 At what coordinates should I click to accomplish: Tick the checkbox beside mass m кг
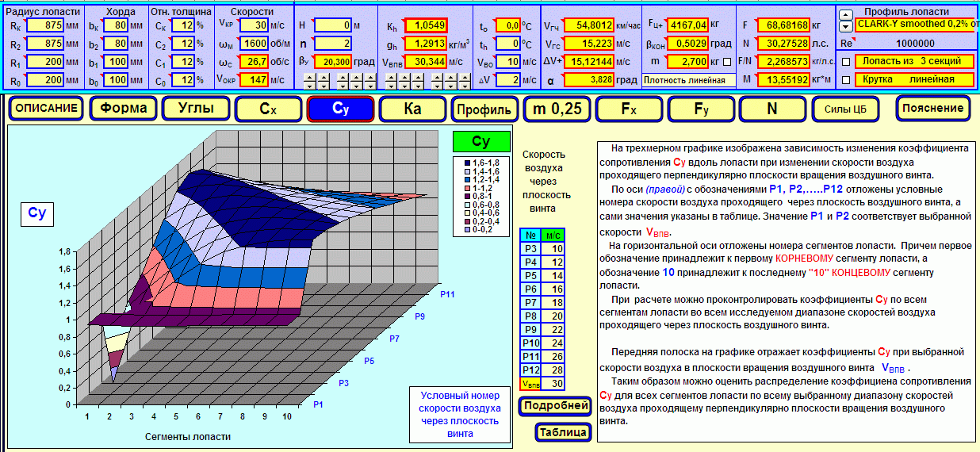(727, 61)
